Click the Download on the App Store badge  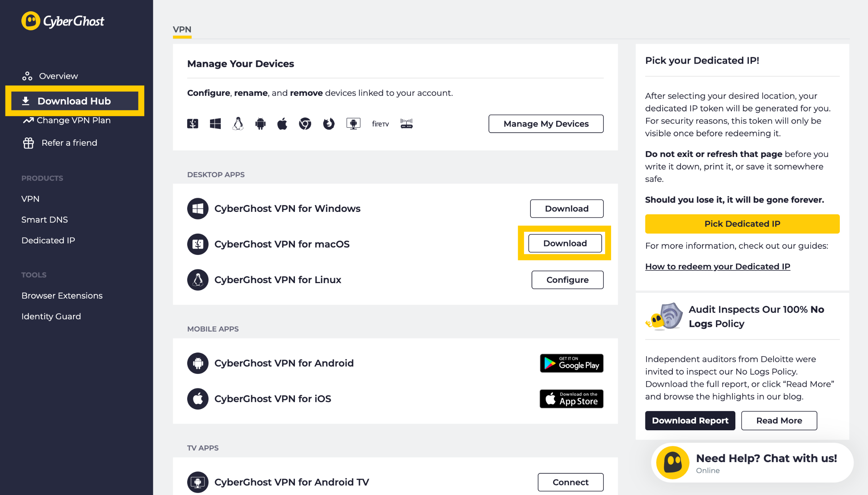point(571,399)
